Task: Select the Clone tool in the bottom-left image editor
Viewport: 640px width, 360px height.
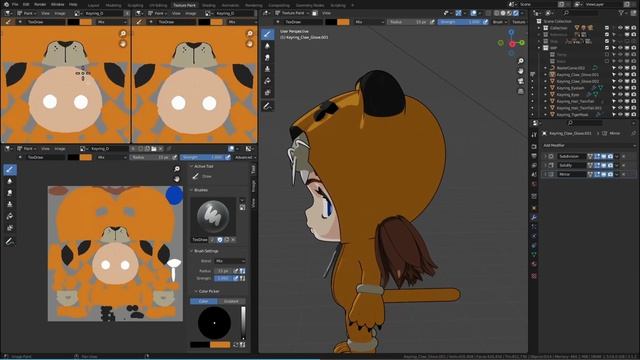Action: click(x=10, y=204)
